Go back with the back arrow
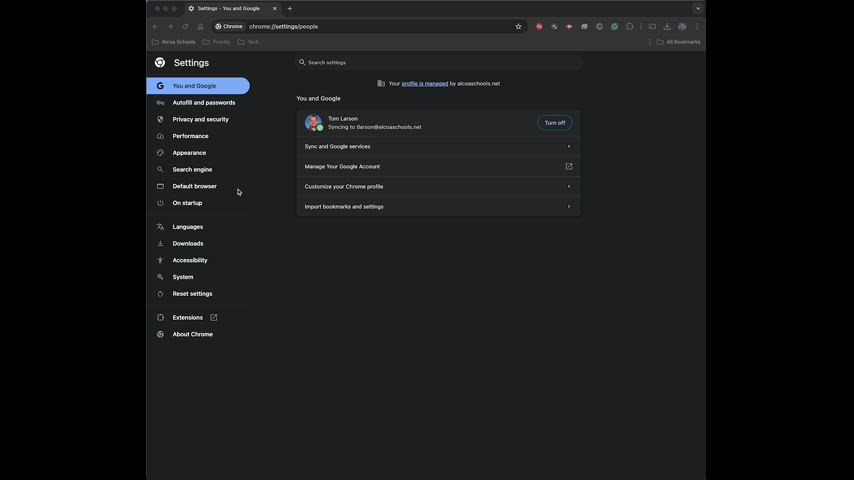The image size is (854, 480). pos(156,26)
